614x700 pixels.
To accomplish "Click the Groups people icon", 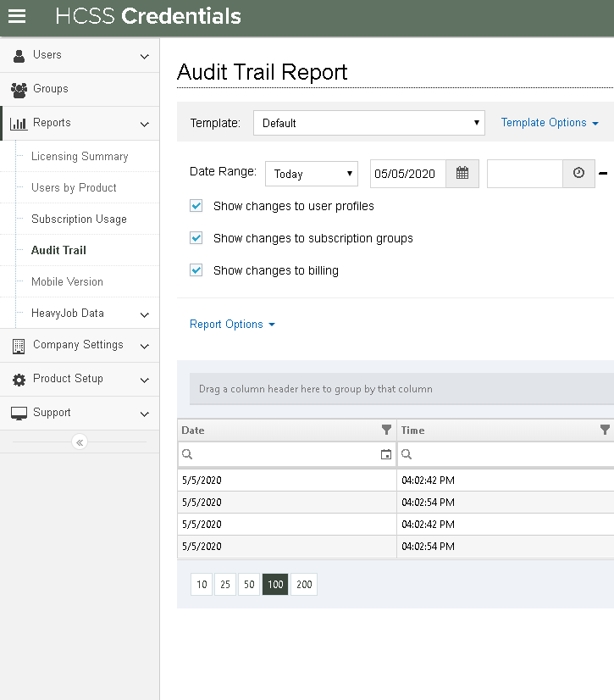I will click(19, 90).
